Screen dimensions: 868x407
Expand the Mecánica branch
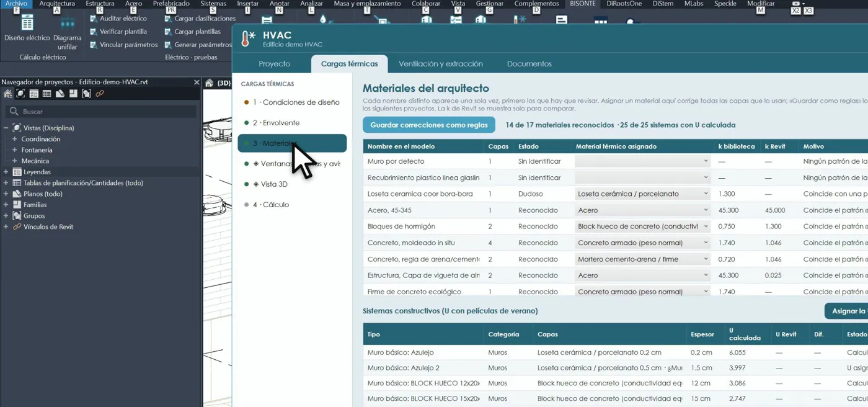click(x=14, y=161)
